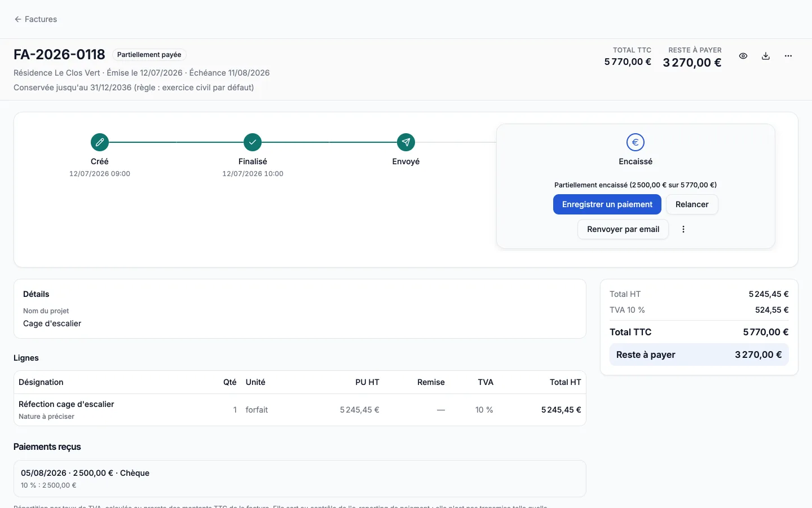Click the Créé pencil step icon

(100, 142)
